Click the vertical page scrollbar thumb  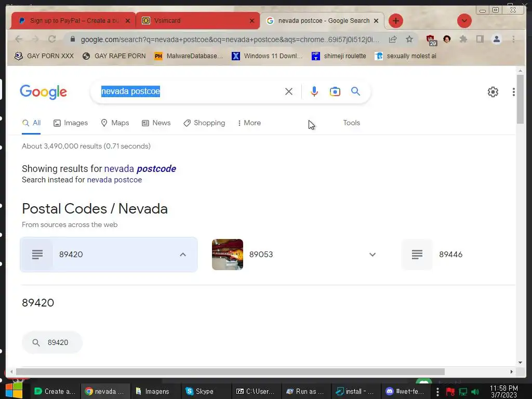coord(520,99)
